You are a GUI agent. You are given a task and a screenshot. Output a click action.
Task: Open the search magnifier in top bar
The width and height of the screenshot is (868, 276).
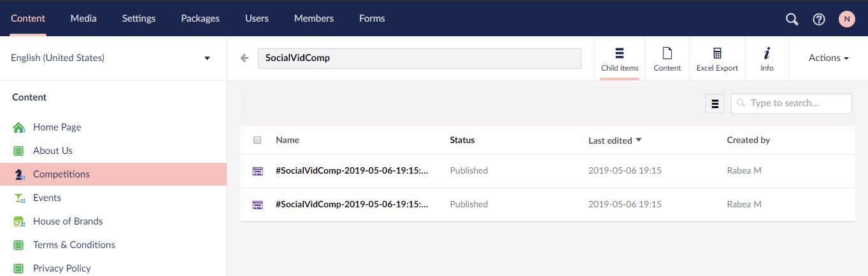point(792,19)
